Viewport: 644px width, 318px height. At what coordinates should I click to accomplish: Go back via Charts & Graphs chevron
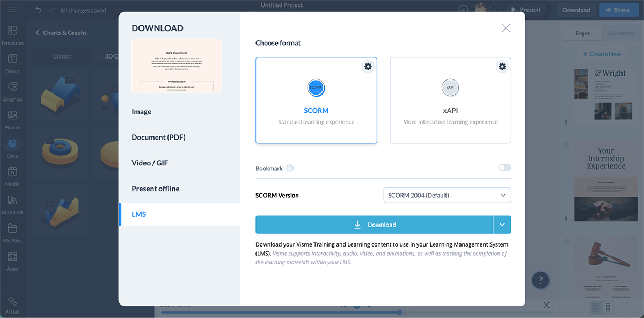click(36, 32)
